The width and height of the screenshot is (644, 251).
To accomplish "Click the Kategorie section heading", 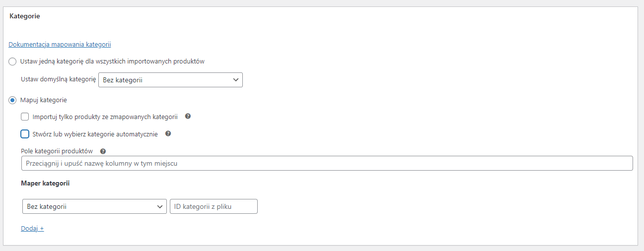I will pyautogui.click(x=25, y=16).
